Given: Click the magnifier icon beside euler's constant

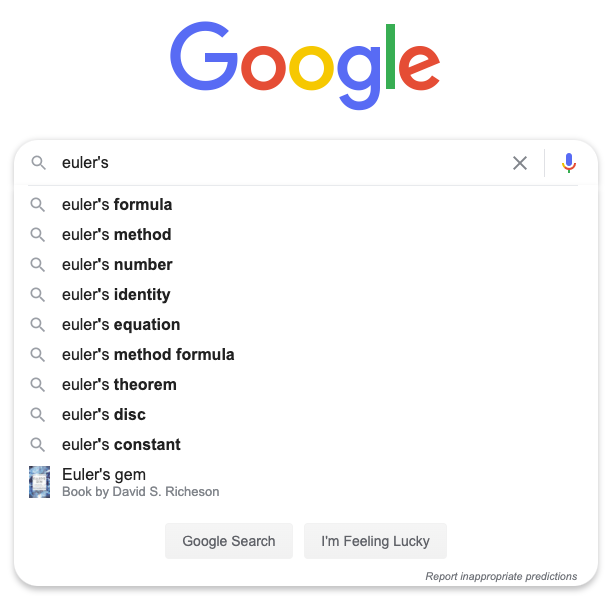Looking at the screenshot, I should (38, 444).
